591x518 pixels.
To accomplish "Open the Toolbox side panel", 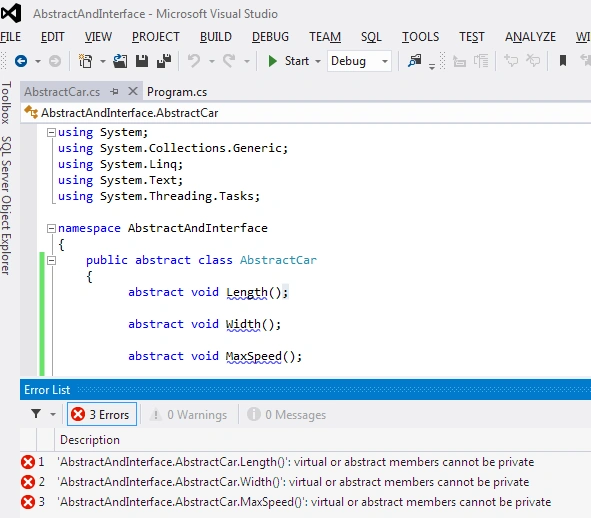I will (6, 103).
